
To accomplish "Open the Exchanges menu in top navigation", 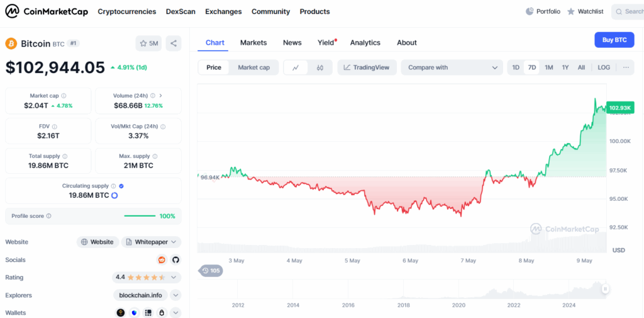I will click(x=224, y=11).
